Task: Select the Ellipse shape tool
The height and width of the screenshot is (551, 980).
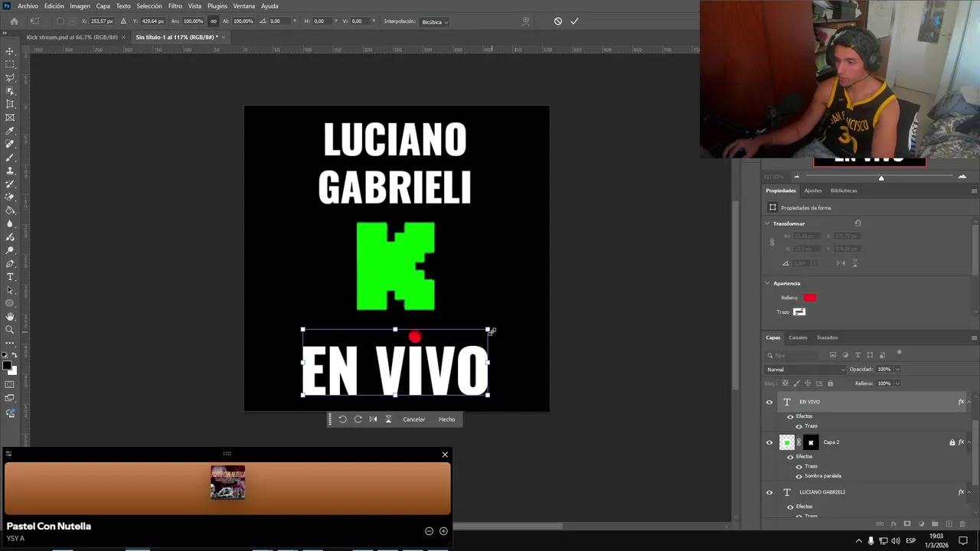Action: click(x=10, y=303)
